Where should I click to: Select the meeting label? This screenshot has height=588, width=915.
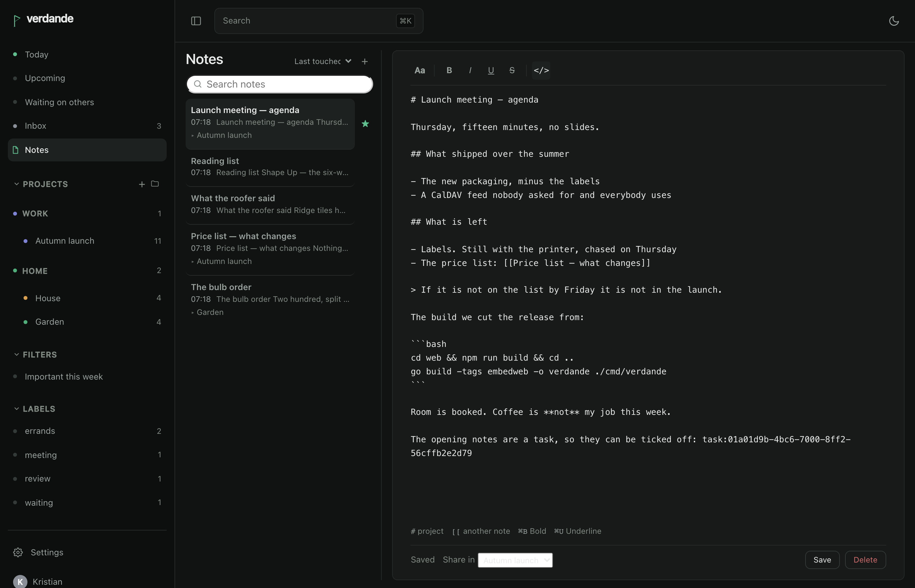pyautogui.click(x=87, y=455)
